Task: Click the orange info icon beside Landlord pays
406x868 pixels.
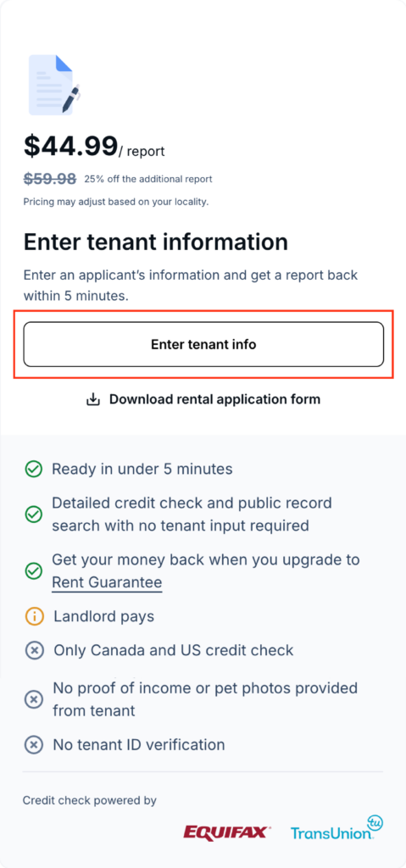Action: click(x=35, y=616)
